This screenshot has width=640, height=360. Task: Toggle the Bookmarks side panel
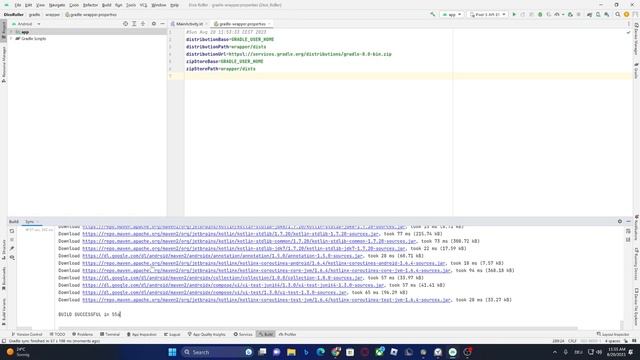click(4, 278)
